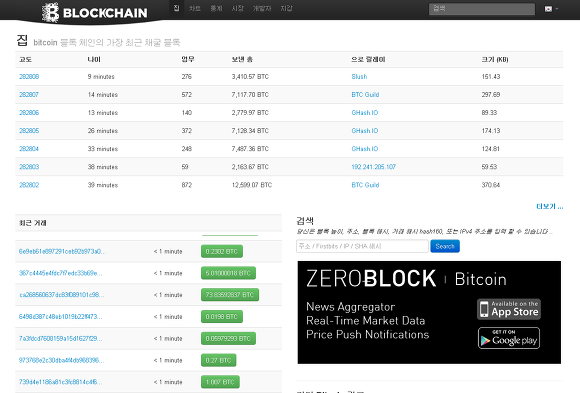
Task: Open the 개발자 nav menu item
Action: click(x=262, y=8)
